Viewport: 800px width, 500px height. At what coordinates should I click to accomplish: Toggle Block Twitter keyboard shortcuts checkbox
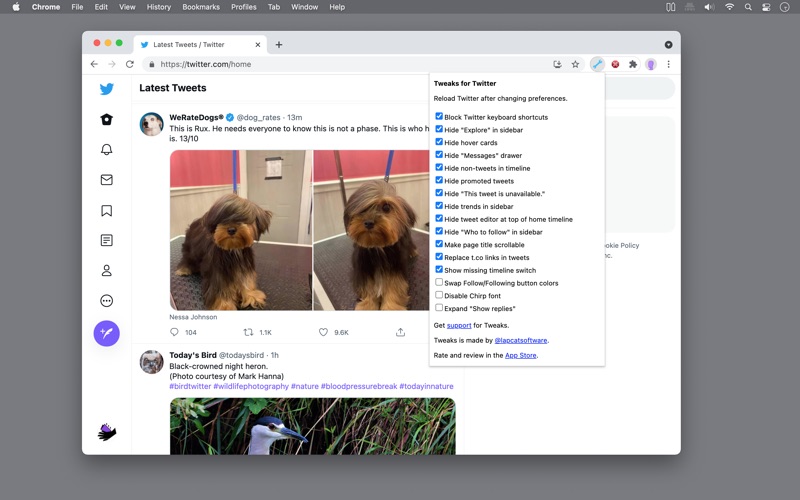[439, 116]
